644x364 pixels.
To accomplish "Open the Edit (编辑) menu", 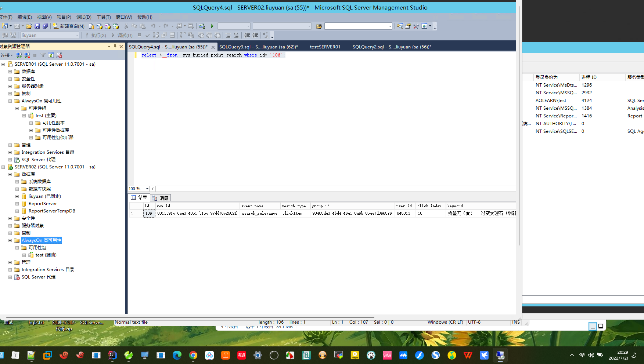I will [x=25, y=17].
